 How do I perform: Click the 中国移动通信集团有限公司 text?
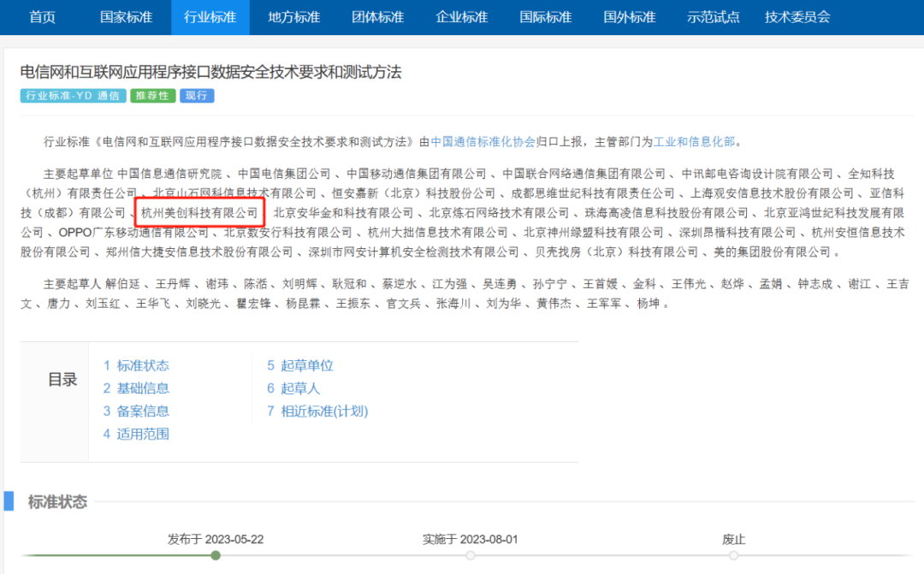point(417,174)
